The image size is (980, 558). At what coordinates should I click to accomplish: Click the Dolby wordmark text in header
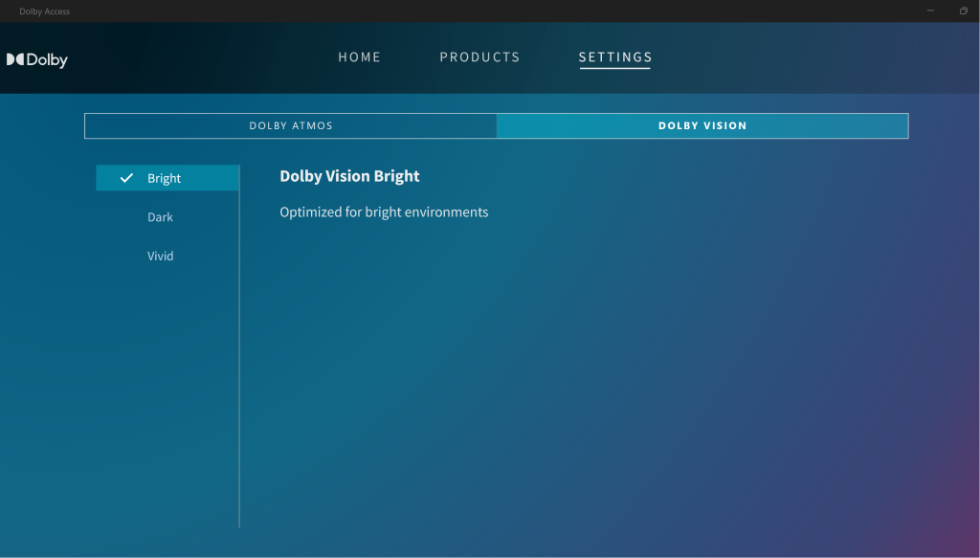(x=47, y=60)
